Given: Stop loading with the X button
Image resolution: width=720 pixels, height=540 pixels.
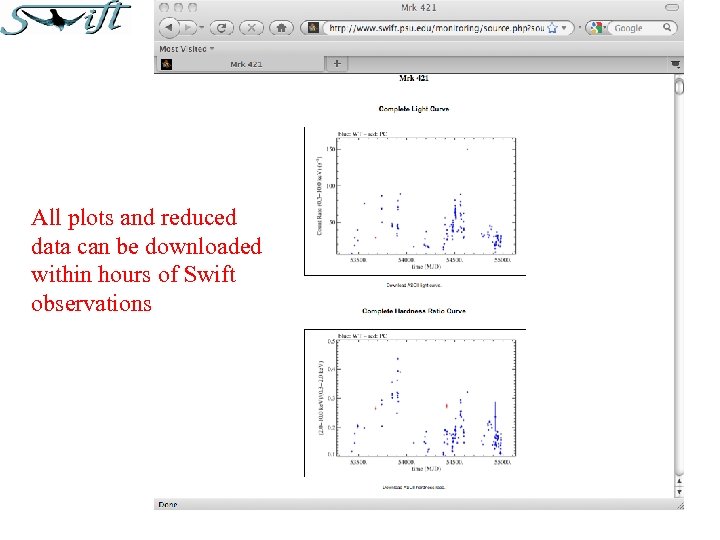Looking at the screenshot, I should [251, 28].
